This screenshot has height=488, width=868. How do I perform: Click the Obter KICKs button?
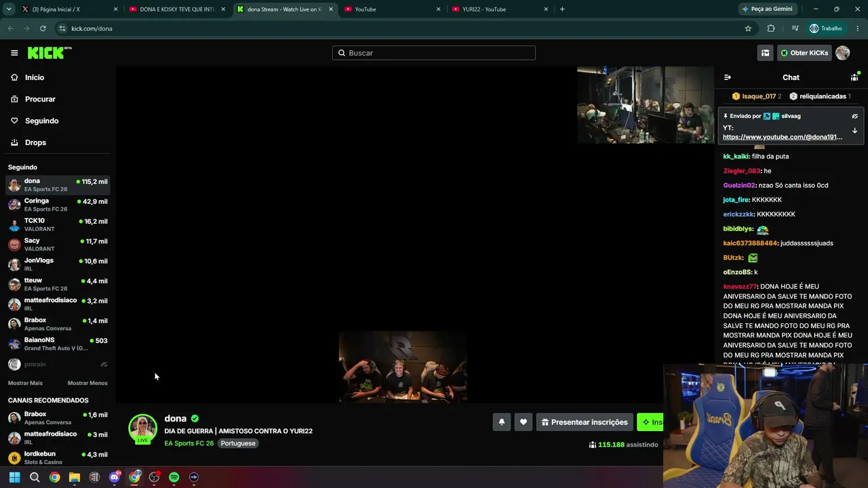pyautogui.click(x=804, y=53)
